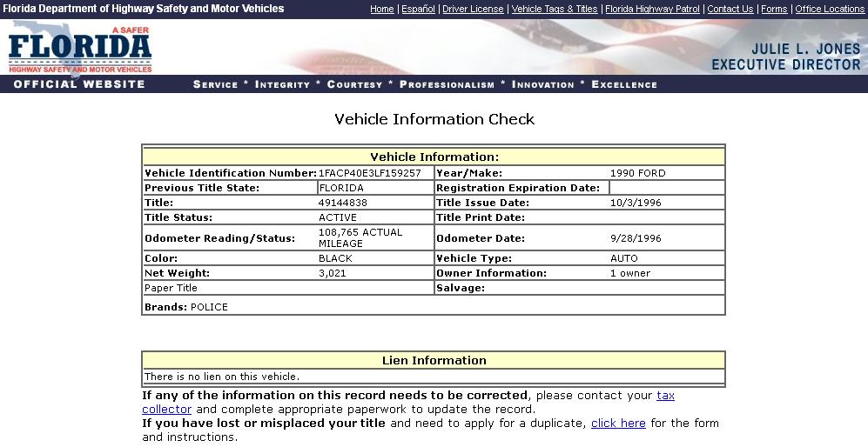Image resolution: width=868 pixels, height=447 pixels.
Task: Go to Vehicle Tags & Titles
Action: click(555, 9)
